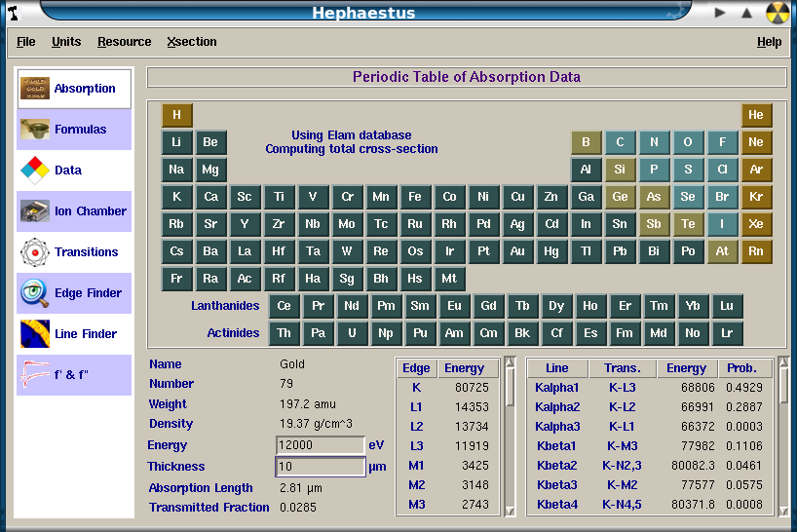Select the Formulas utility icon
Image resolution: width=797 pixels, height=532 pixels.
35,130
